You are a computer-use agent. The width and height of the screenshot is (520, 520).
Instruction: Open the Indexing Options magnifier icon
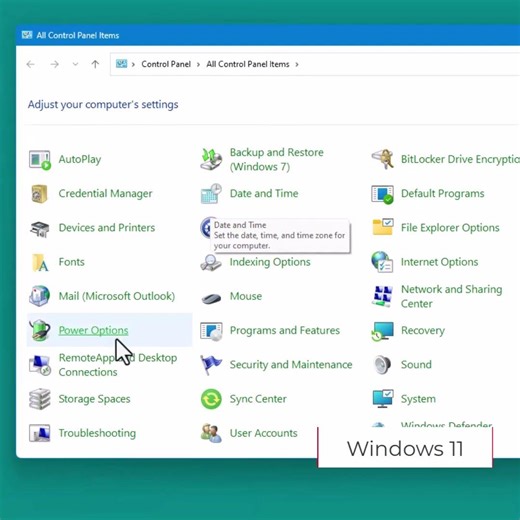tap(211, 263)
